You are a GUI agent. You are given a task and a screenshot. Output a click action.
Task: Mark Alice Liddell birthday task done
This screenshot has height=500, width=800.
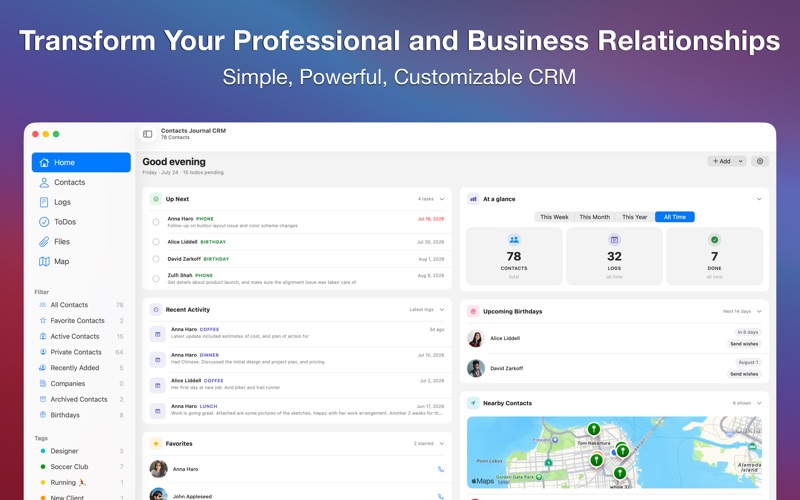coord(156,242)
